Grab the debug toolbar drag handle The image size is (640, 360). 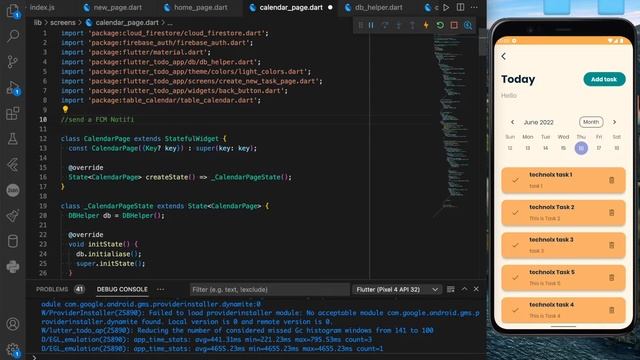[361, 25]
